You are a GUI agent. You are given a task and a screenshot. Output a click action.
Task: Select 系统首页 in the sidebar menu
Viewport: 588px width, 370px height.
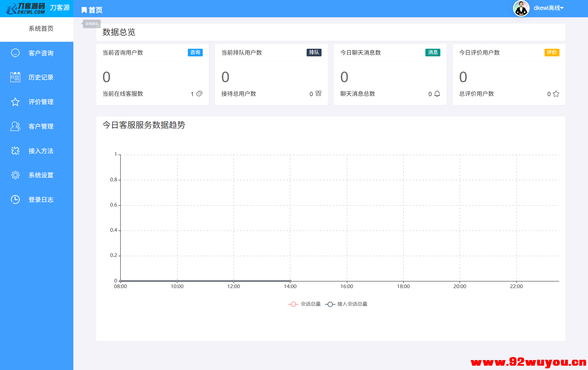40,28
